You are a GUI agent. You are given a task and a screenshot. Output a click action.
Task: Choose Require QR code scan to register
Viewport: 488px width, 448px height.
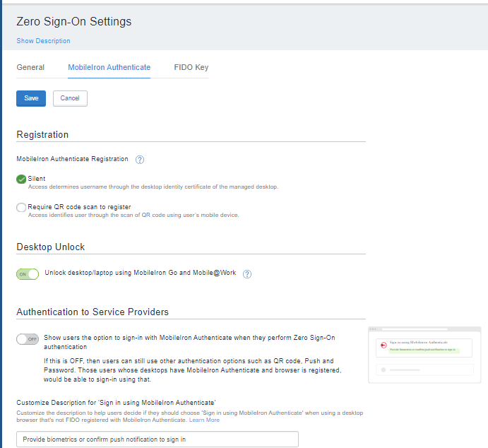point(21,207)
